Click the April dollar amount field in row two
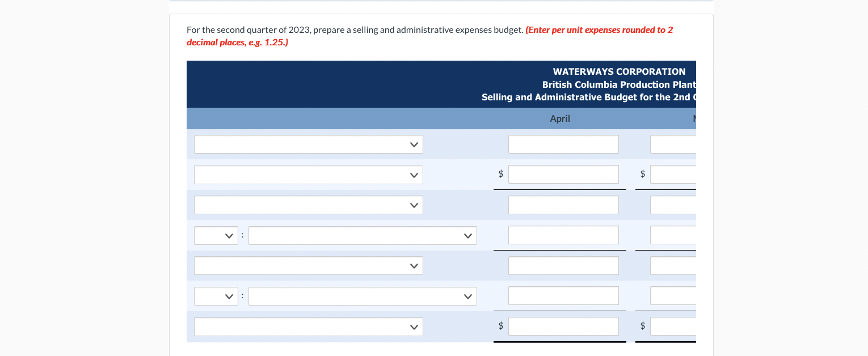Viewport: 868px width, 356px height. click(563, 174)
